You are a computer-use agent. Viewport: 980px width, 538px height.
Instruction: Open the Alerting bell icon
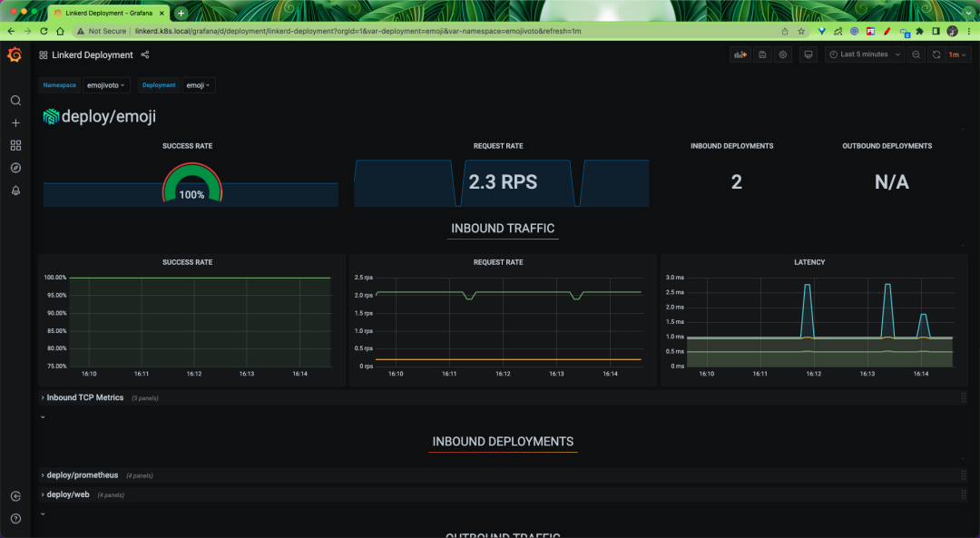tap(15, 191)
